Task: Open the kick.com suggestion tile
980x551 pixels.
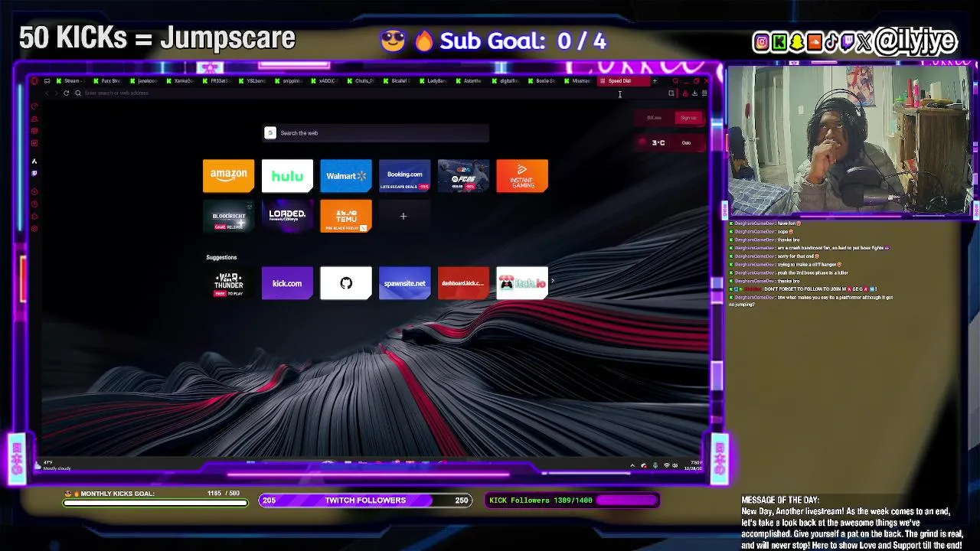Action: point(287,283)
